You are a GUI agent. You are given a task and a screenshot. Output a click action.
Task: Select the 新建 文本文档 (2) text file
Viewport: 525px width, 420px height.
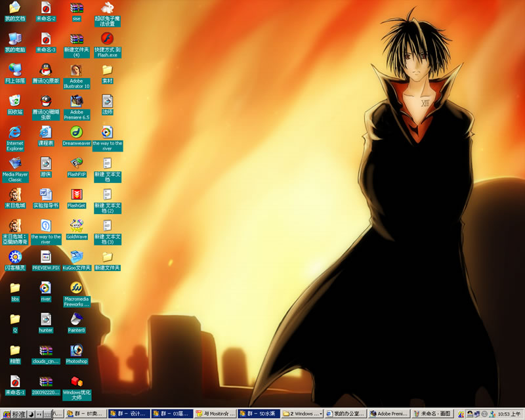pyautogui.click(x=108, y=201)
